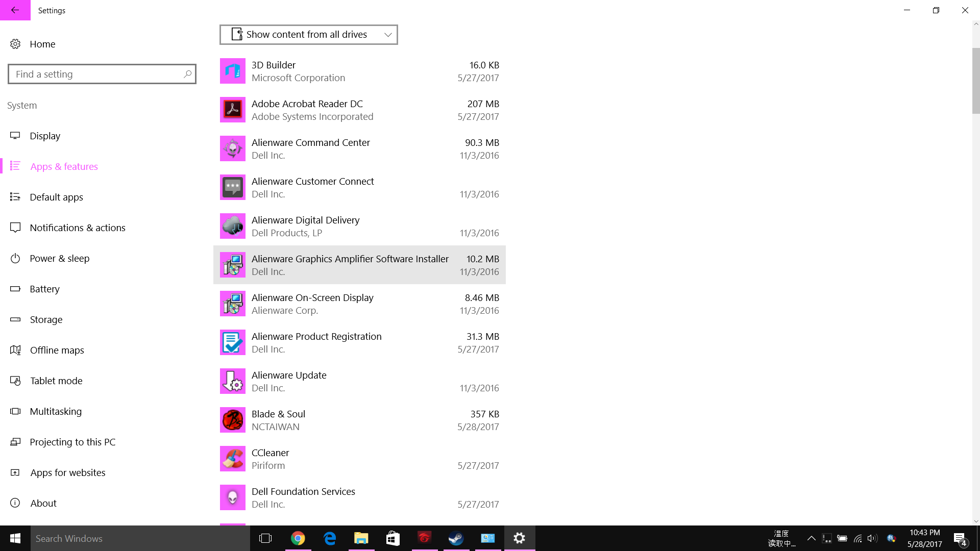
Task: Click the search magnifier in Find a setting
Action: [187, 74]
